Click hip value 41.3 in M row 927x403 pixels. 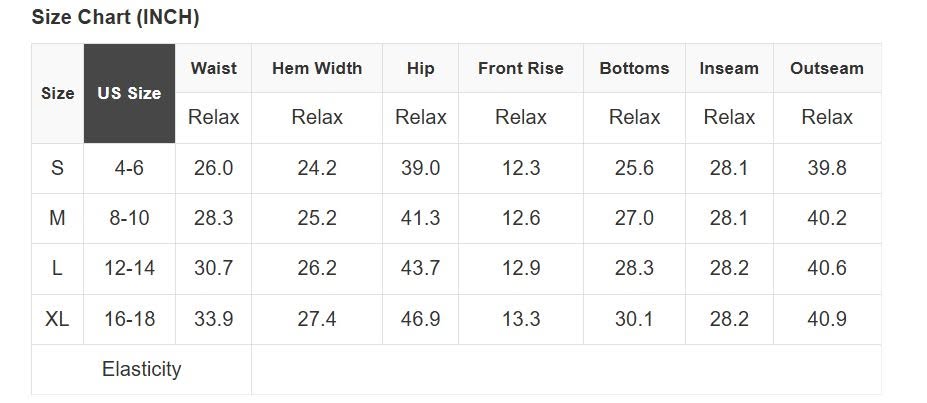click(x=420, y=219)
